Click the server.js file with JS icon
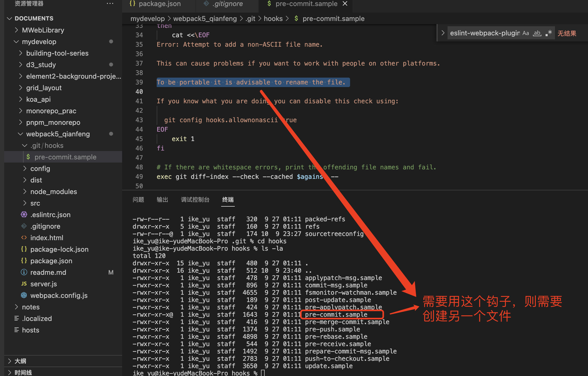 (43, 284)
